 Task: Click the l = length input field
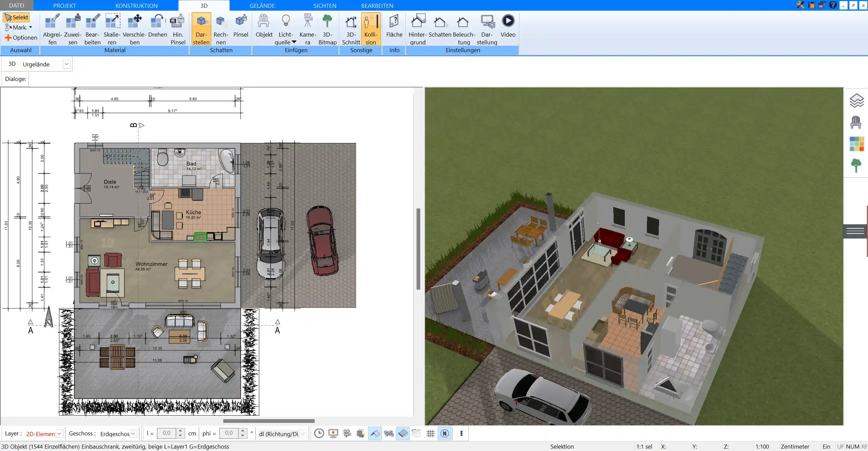click(167, 433)
